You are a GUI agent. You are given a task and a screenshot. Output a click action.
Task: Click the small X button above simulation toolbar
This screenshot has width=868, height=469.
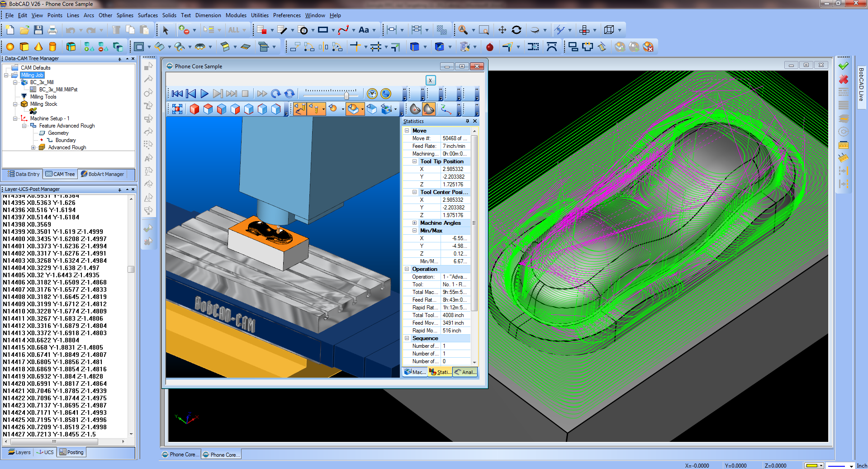pos(430,81)
